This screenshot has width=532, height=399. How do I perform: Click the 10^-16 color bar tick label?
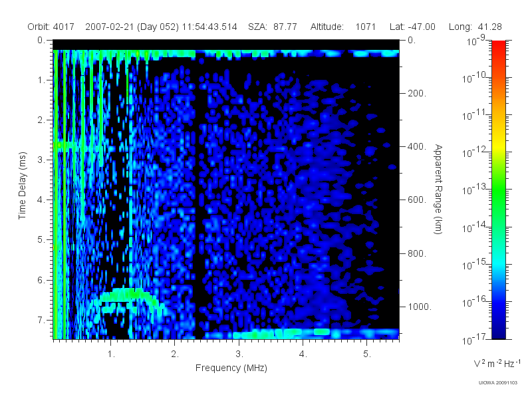pos(475,302)
